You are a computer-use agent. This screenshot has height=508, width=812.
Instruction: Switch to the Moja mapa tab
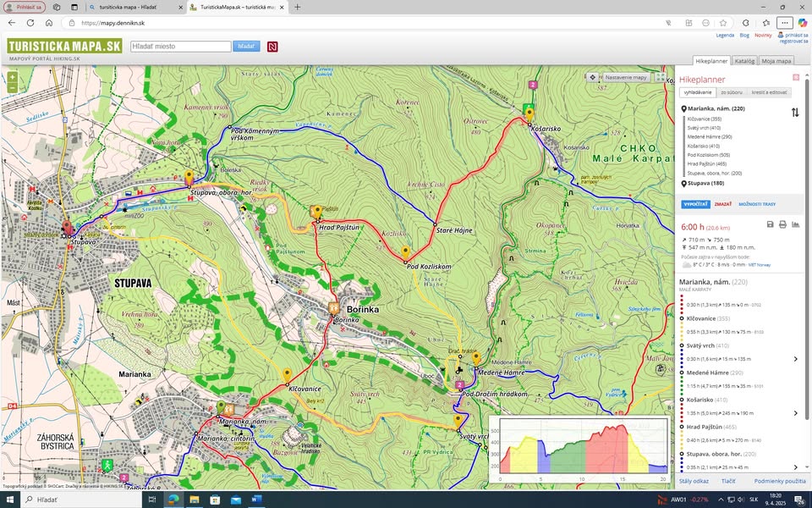point(776,61)
